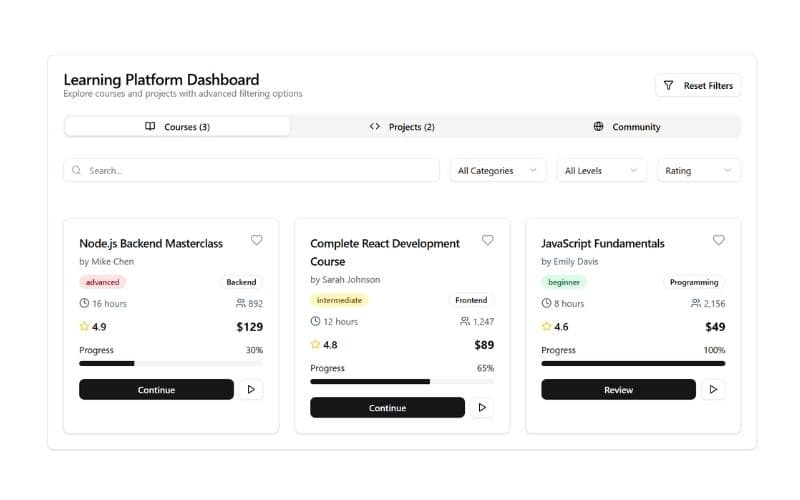800x500 pixels.
Task: Click the play icon on Node.js Backend Masterclass card
Action: 251,390
